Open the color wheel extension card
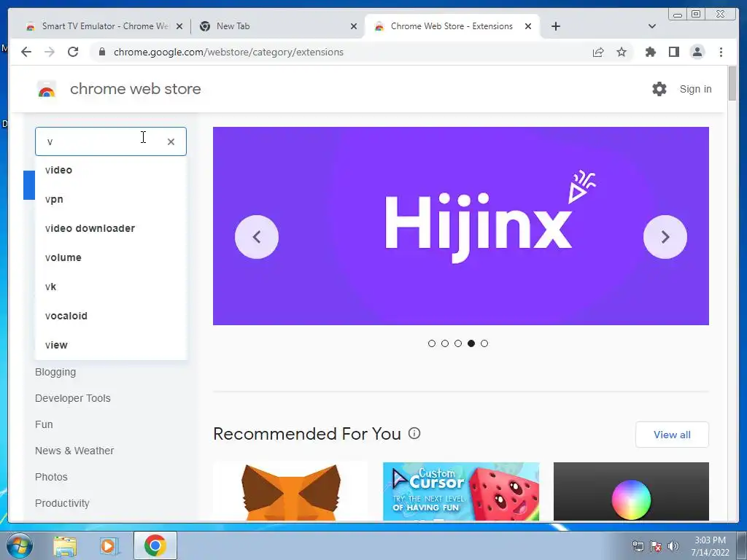The width and height of the screenshot is (747, 560). tap(631, 491)
